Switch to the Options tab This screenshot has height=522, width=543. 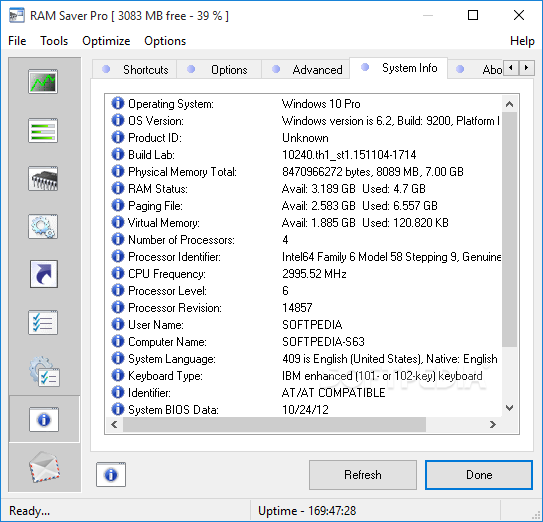click(219, 70)
